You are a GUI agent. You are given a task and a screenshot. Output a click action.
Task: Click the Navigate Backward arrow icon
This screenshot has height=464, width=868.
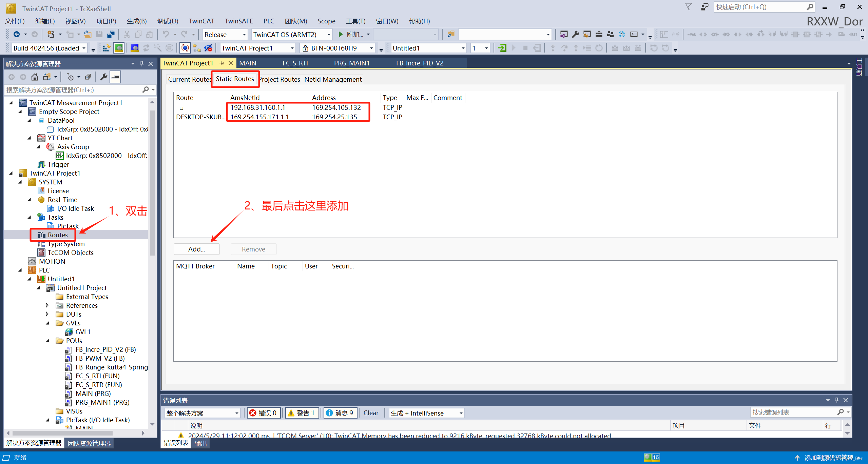(16, 34)
